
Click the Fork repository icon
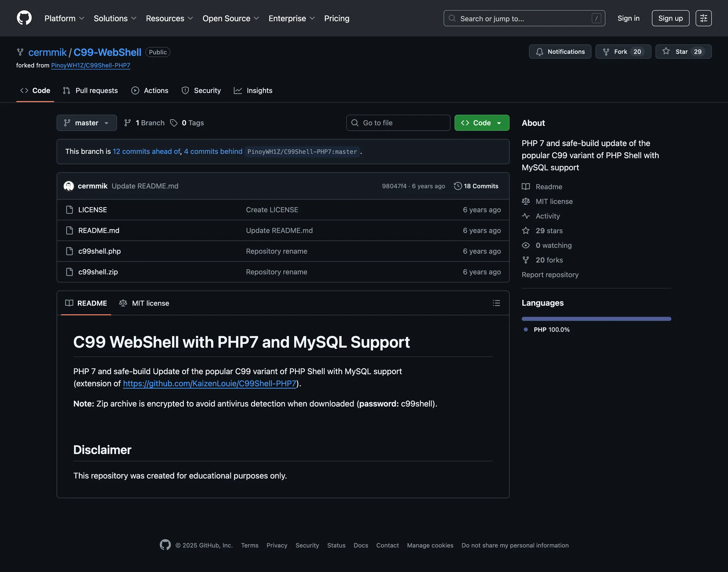click(x=606, y=52)
